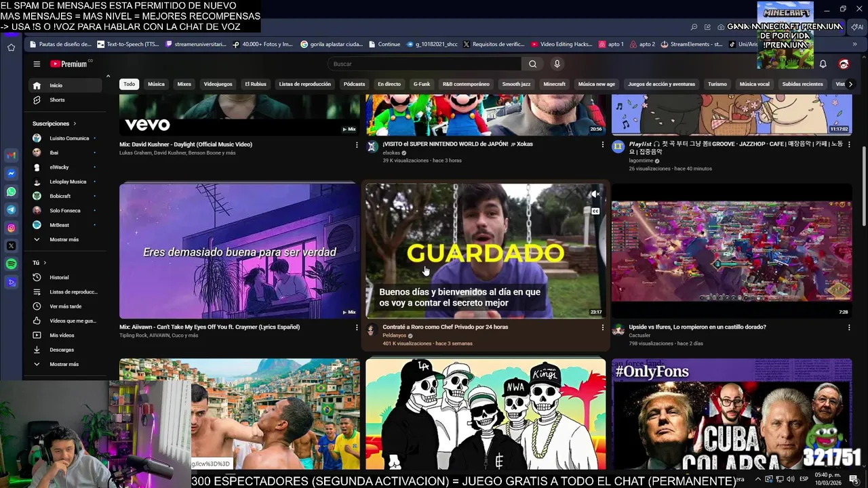This screenshot has width=868, height=488.
Task: Open options menu for Peldanyos video
Action: point(602,327)
